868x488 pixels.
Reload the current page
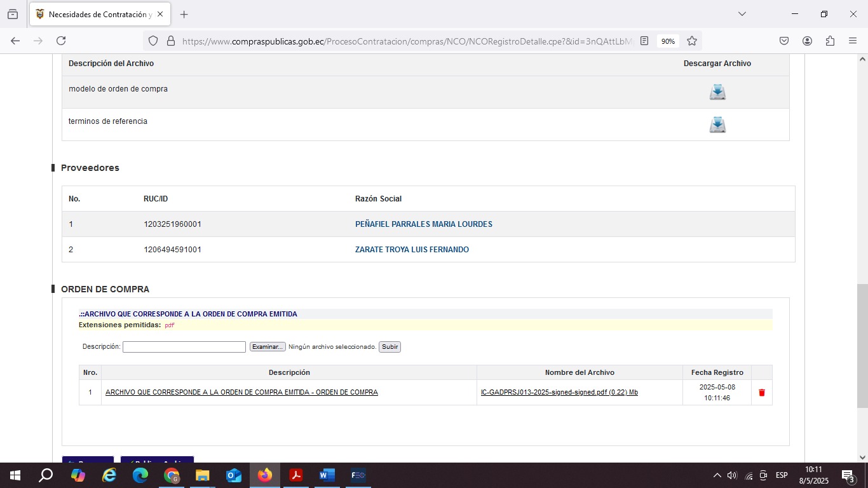coord(61,41)
